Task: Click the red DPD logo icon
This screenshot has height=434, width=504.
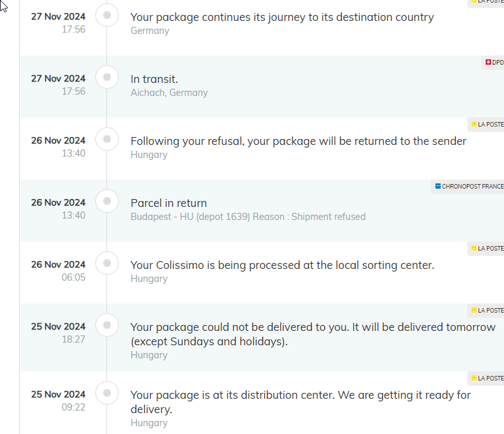Action: point(488,62)
